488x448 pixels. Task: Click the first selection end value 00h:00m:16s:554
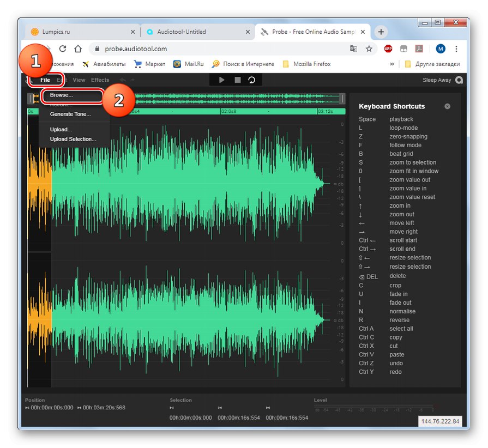[x=239, y=418]
